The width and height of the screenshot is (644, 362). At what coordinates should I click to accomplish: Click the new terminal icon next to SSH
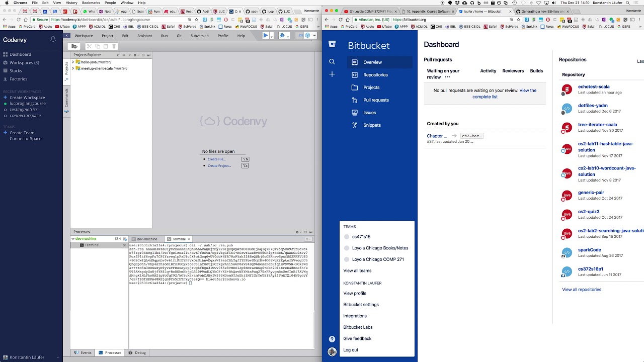point(125,239)
